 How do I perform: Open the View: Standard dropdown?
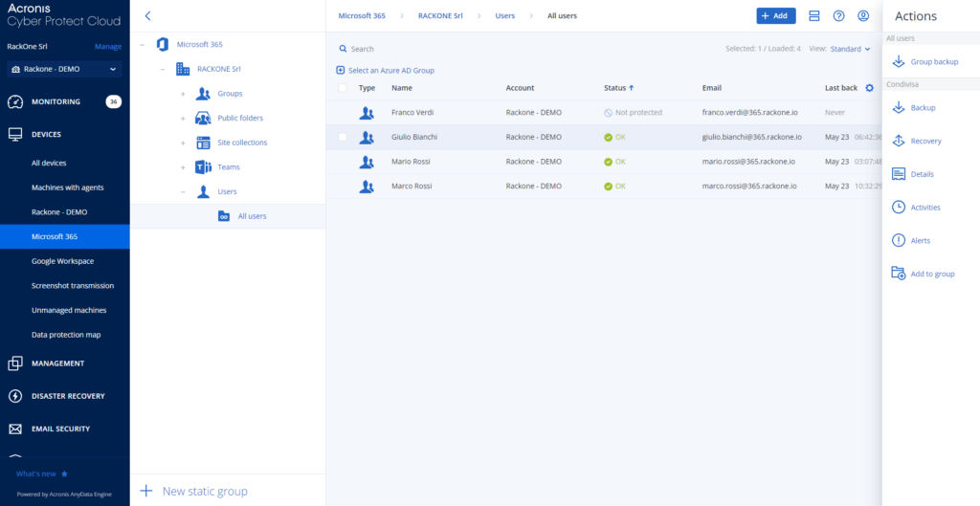pyautogui.click(x=850, y=49)
